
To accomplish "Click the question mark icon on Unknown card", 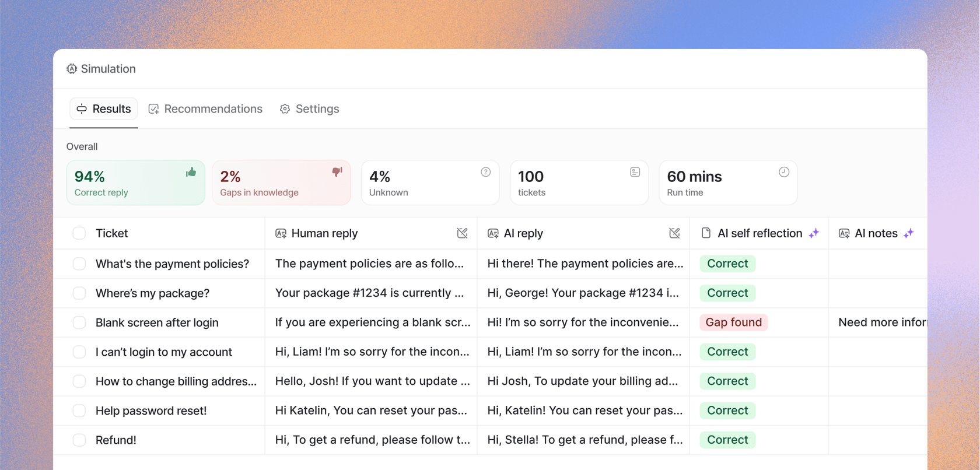I will tap(485, 172).
